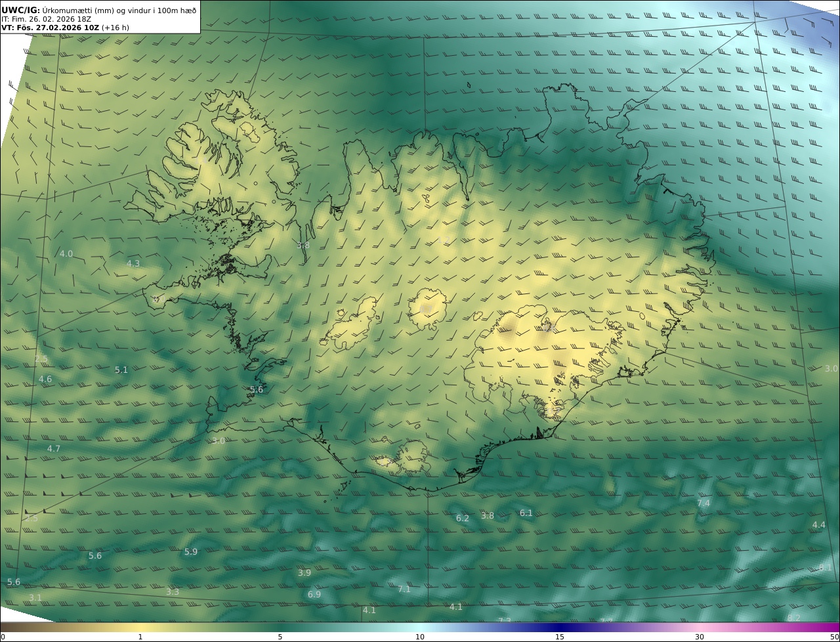This screenshot has width=840, height=642.
Task: Click the 7.1 value label on the map
Action: [404, 589]
